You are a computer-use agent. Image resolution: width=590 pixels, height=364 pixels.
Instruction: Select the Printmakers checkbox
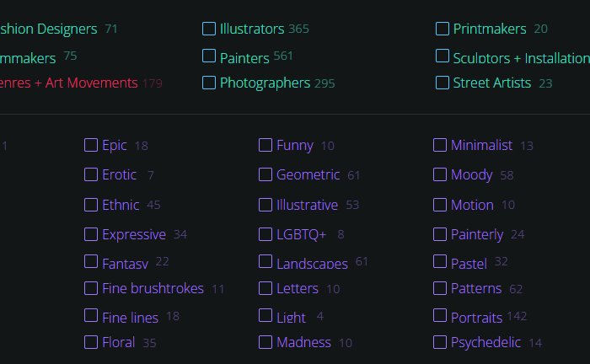tap(442, 29)
